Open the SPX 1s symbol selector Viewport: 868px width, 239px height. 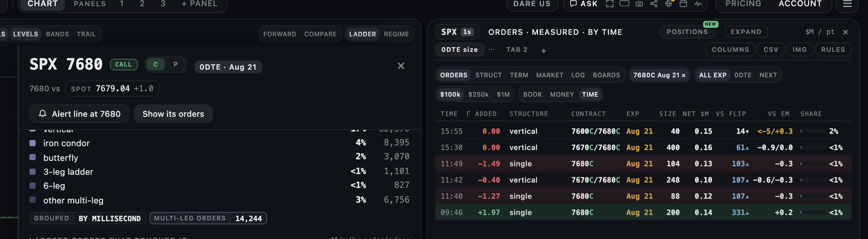click(457, 32)
